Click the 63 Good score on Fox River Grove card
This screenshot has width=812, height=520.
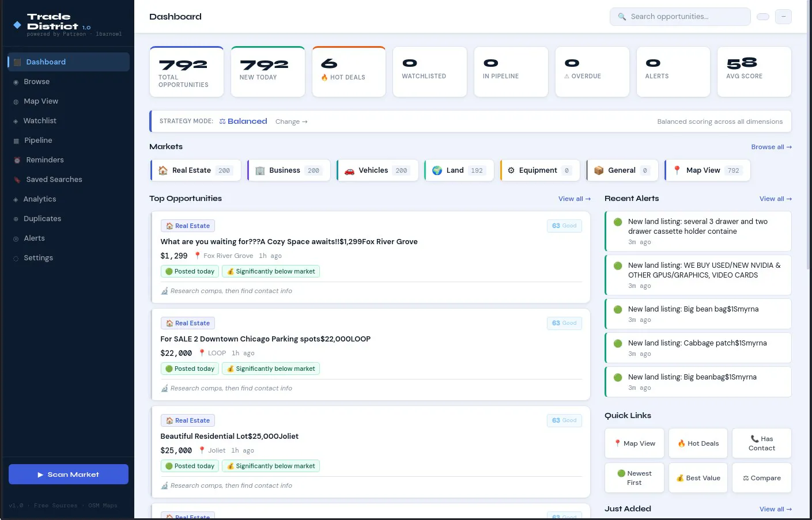click(x=564, y=226)
